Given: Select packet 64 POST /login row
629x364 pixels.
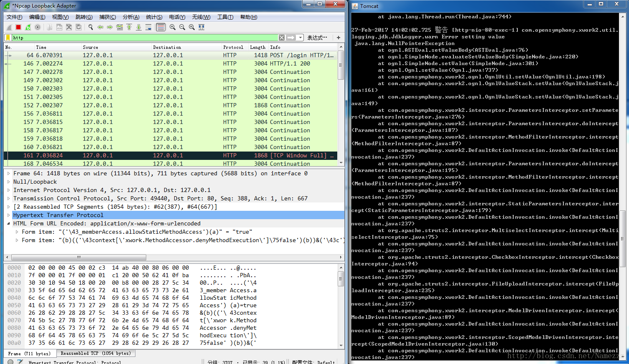Looking at the screenshot, I should (170, 55).
